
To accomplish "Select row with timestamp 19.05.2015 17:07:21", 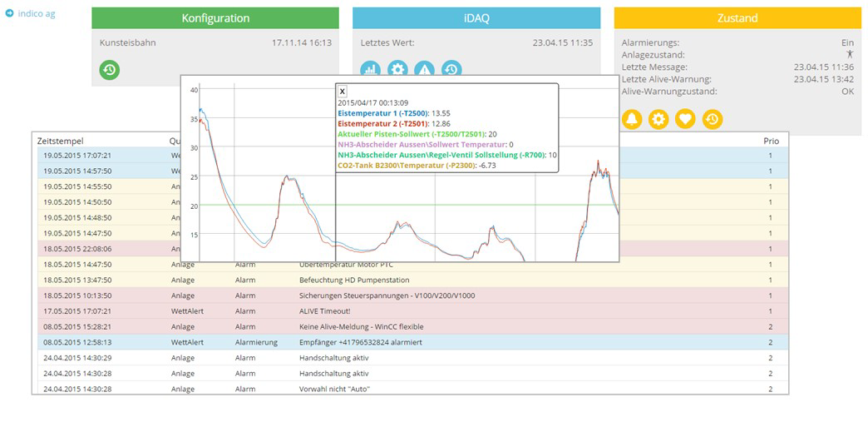I will point(413,156).
